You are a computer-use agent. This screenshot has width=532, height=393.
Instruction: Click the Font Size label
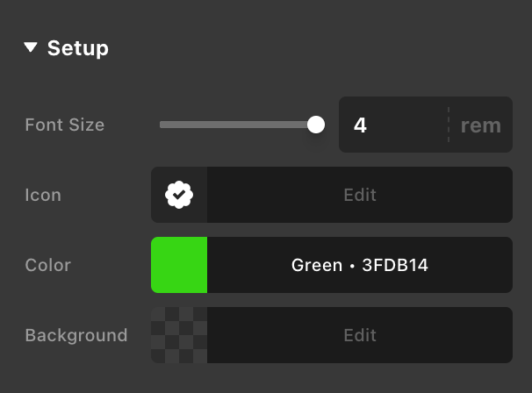pos(65,125)
